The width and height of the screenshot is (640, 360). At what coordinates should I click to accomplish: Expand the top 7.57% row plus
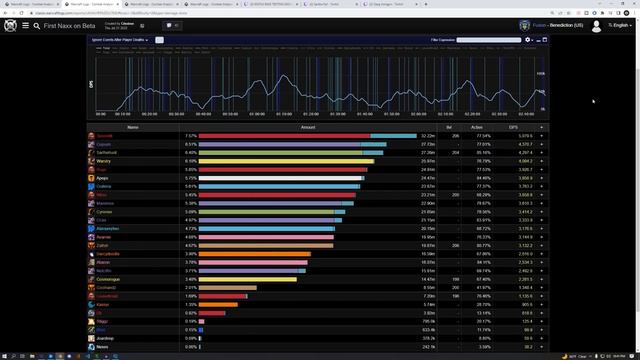[x=542, y=136]
